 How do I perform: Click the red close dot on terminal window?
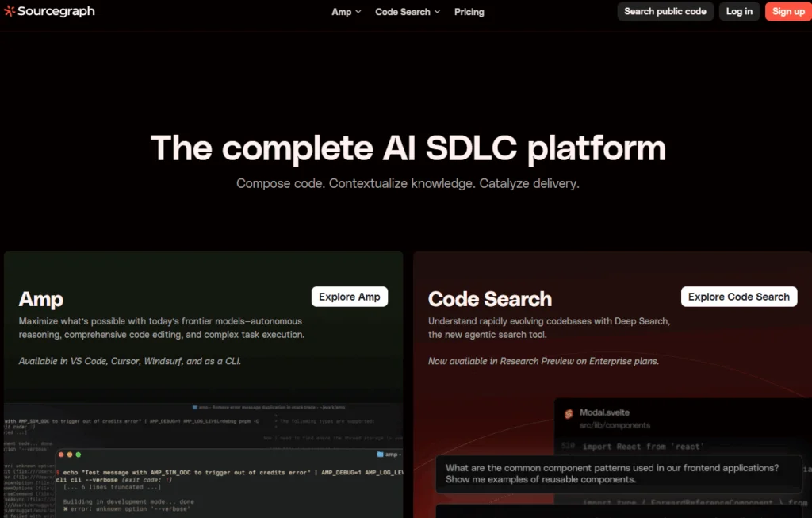pos(61,455)
